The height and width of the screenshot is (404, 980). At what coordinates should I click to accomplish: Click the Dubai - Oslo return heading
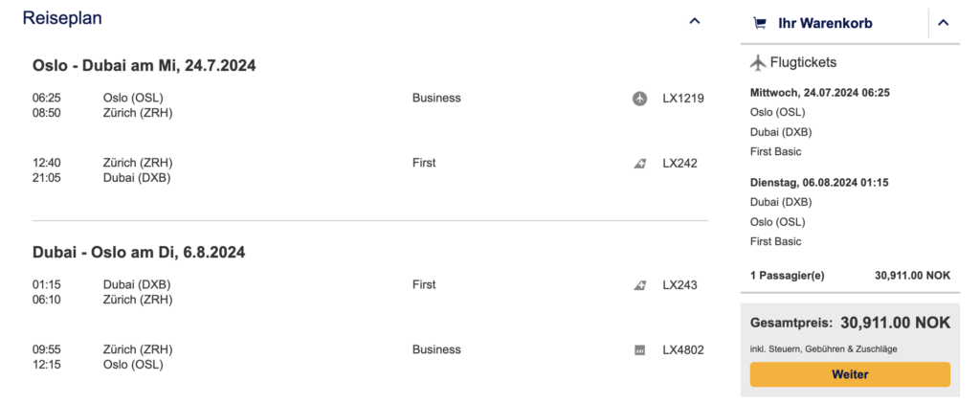(x=139, y=253)
